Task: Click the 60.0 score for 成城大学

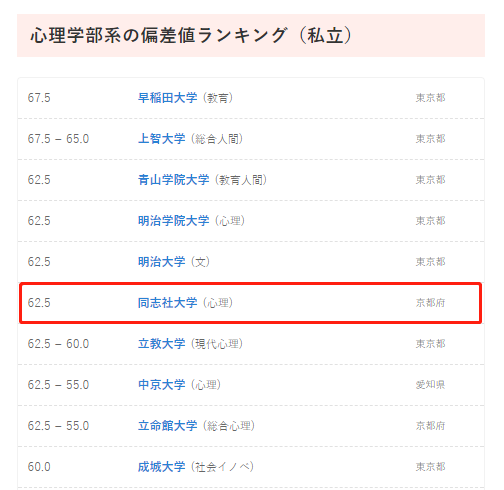Action: [39, 467]
